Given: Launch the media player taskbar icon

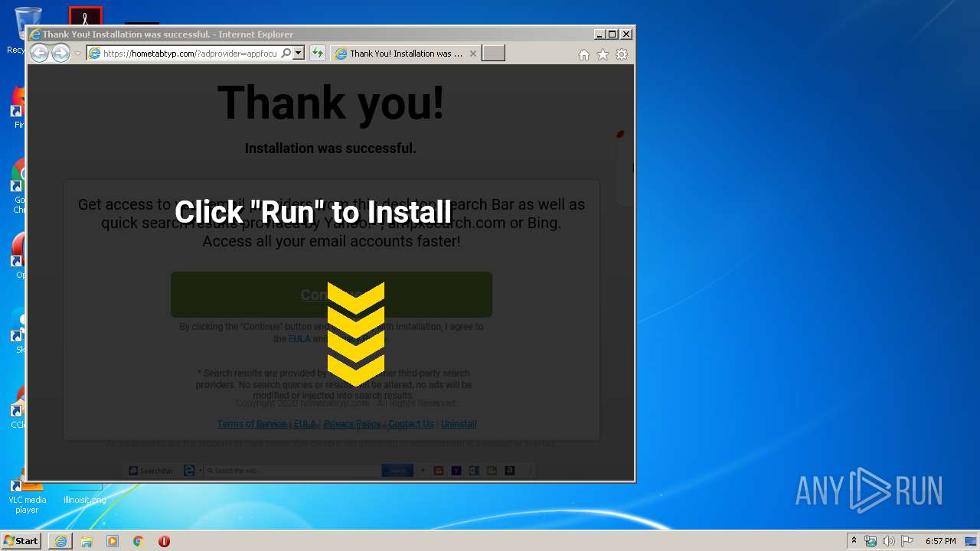Looking at the screenshot, I should pos(113,541).
